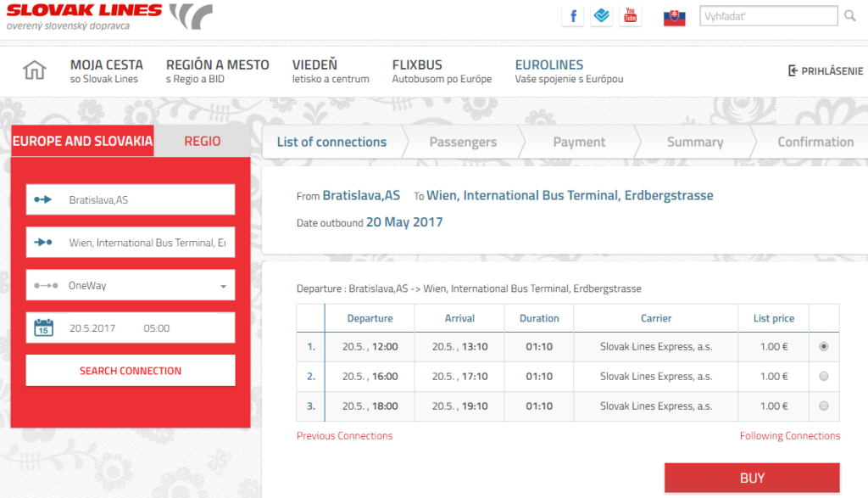Click the calendar icon beside 20.5.2017
Image resolution: width=868 pixels, height=498 pixels.
pos(44,327)
